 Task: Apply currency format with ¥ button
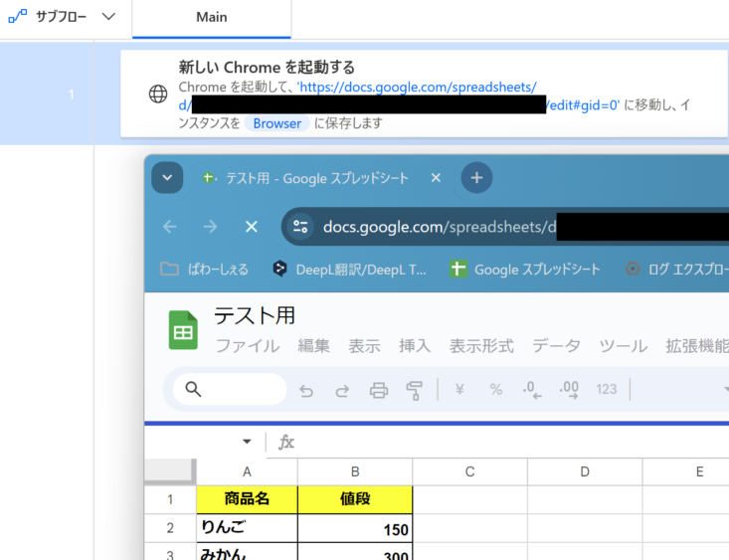click(x=459, y=389)
